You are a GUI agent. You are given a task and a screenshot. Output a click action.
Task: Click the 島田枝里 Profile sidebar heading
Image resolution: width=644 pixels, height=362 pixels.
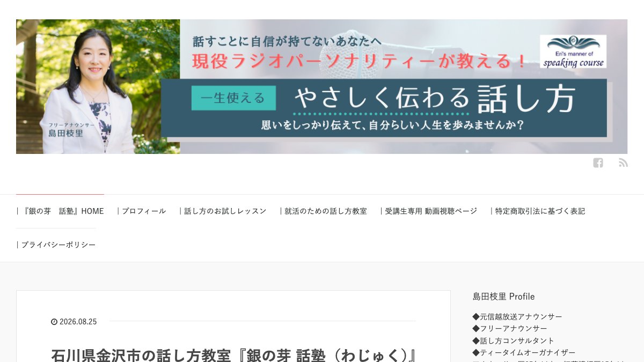tap(504, 297)
